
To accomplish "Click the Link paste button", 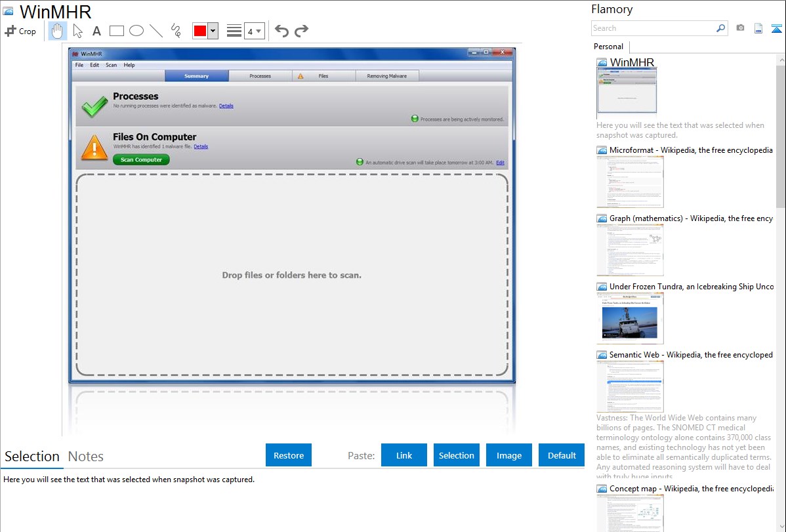I will click(x=404, y=455).
